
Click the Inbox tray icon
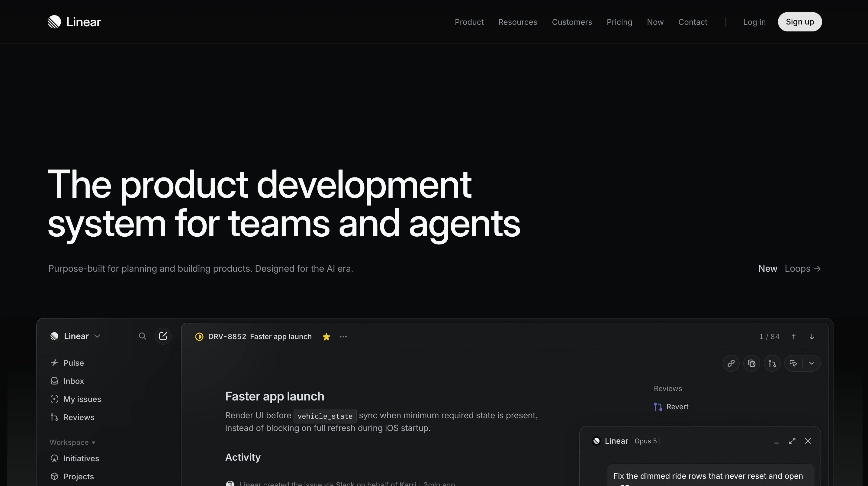[x=54, y=381]
